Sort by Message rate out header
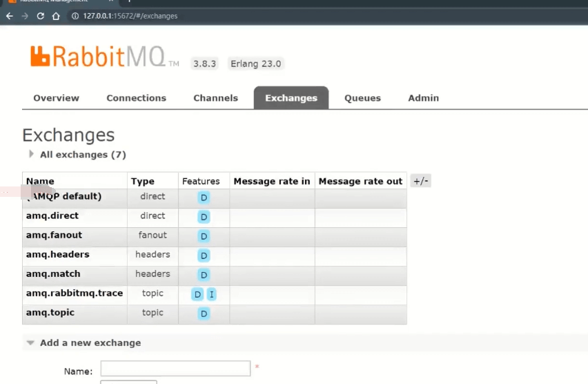This screenshot has width=588, height=384. (360, 182)
